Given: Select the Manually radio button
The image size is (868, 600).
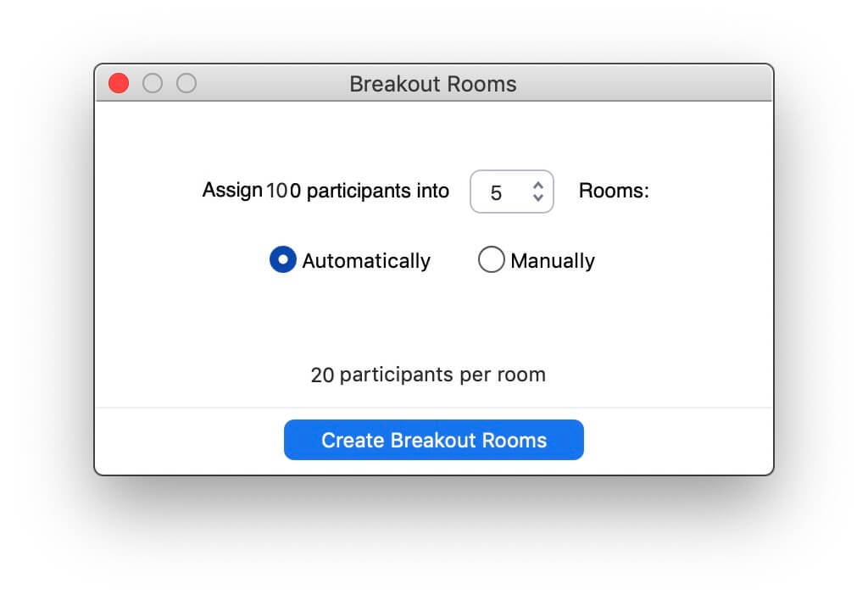Looking at the screenshot, I should pyautogui.click(x=491, y=259).
